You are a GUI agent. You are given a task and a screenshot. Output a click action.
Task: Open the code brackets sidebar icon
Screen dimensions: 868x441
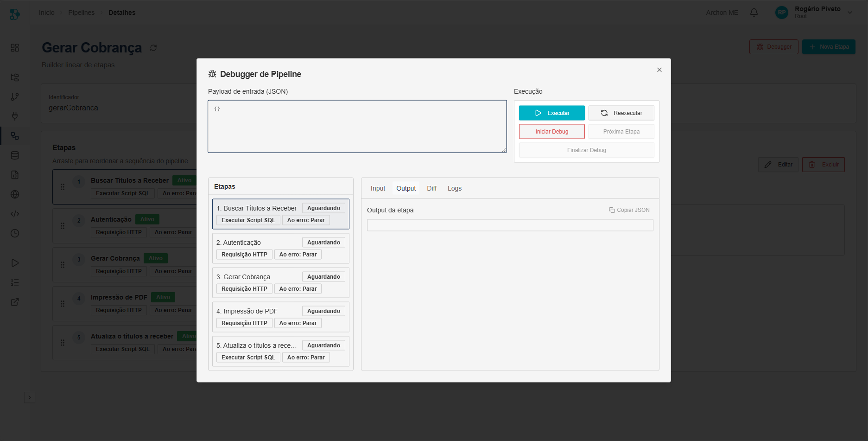point(15,214)
